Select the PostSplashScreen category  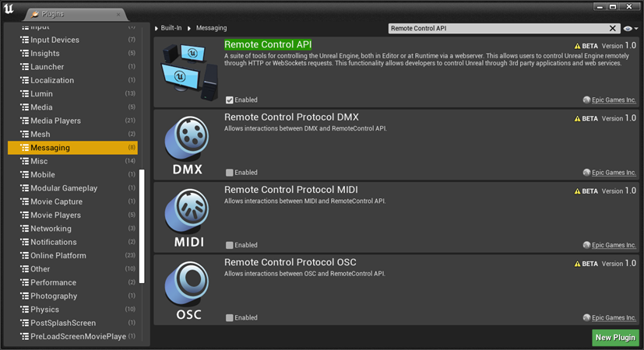pyautogui.click(x=72, y=323)
